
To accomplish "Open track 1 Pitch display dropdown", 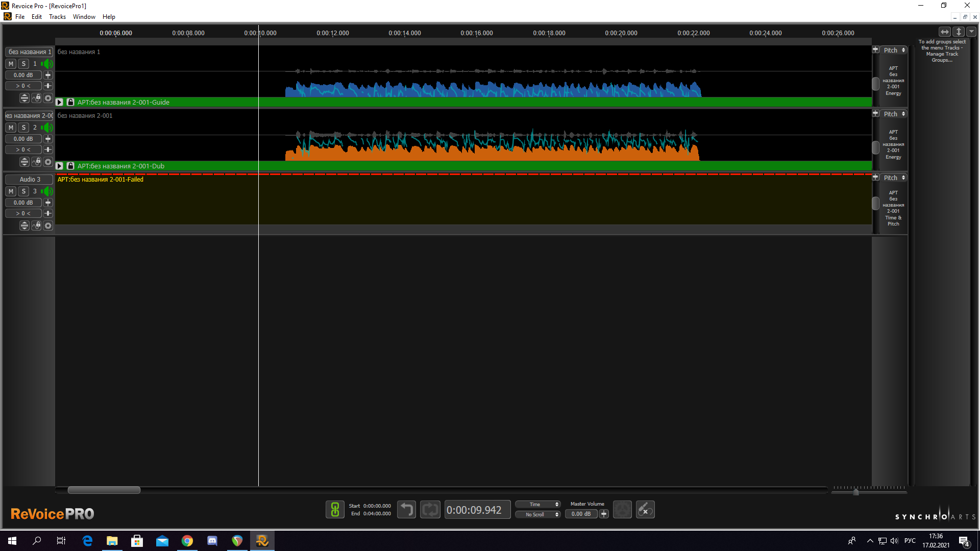I will [894, 51].
